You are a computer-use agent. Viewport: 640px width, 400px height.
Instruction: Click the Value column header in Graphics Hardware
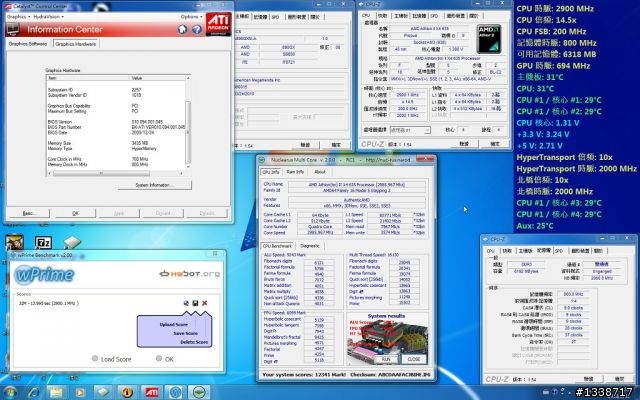(x=158, y=78)
